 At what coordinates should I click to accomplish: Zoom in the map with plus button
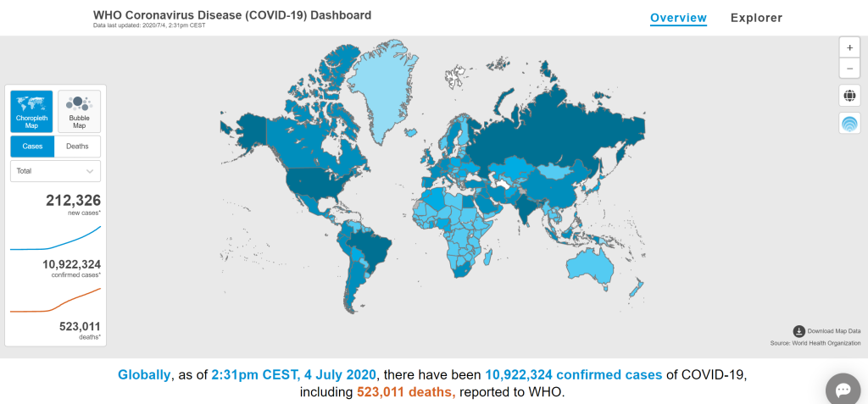point(849,47)
